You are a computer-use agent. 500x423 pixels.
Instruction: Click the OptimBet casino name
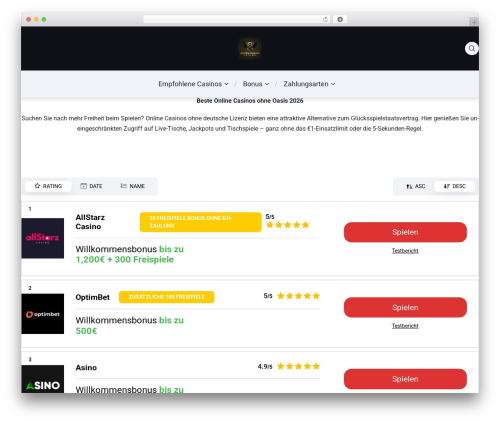pos(92,297)
